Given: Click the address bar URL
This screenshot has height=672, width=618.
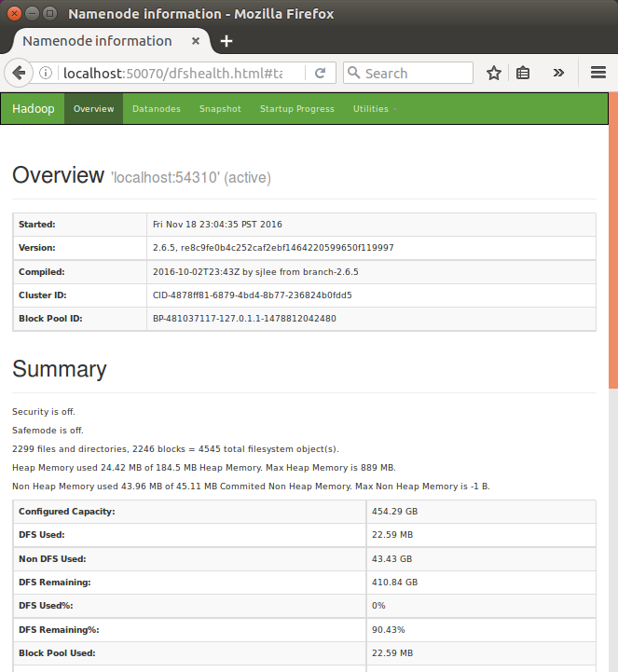Looking at the screenshot, I should (173, 73).
